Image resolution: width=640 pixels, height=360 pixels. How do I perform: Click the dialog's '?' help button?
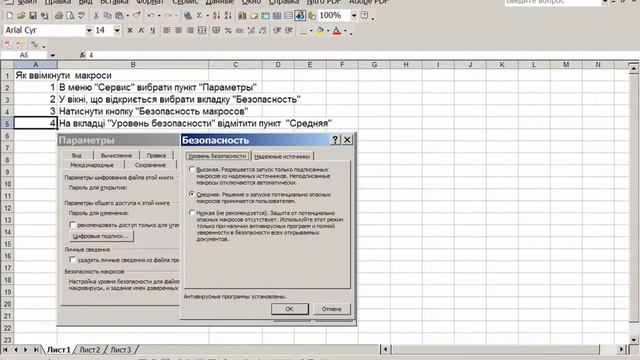click(x=335, y=140)
